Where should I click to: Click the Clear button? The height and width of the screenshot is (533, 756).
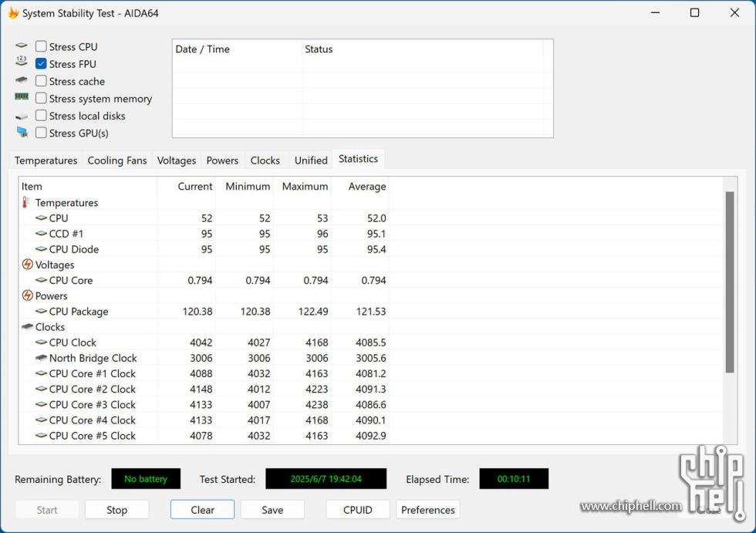(x=202, y=510)
